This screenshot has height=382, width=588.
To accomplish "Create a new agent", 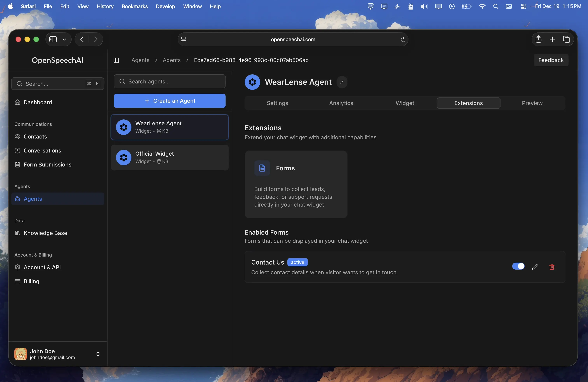I will pyautogui.click(x=170, y=101).
